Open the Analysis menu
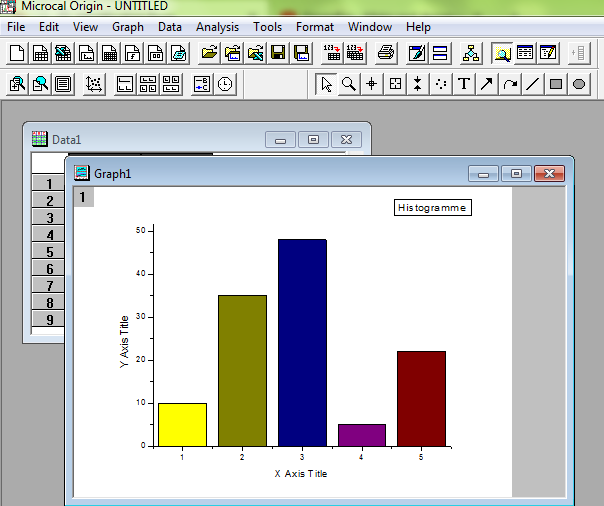604x506 pixels. (x=217, y=27)
